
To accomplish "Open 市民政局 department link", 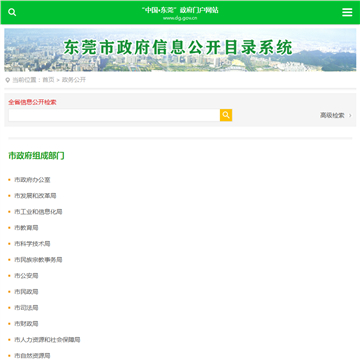I will 26,292.
